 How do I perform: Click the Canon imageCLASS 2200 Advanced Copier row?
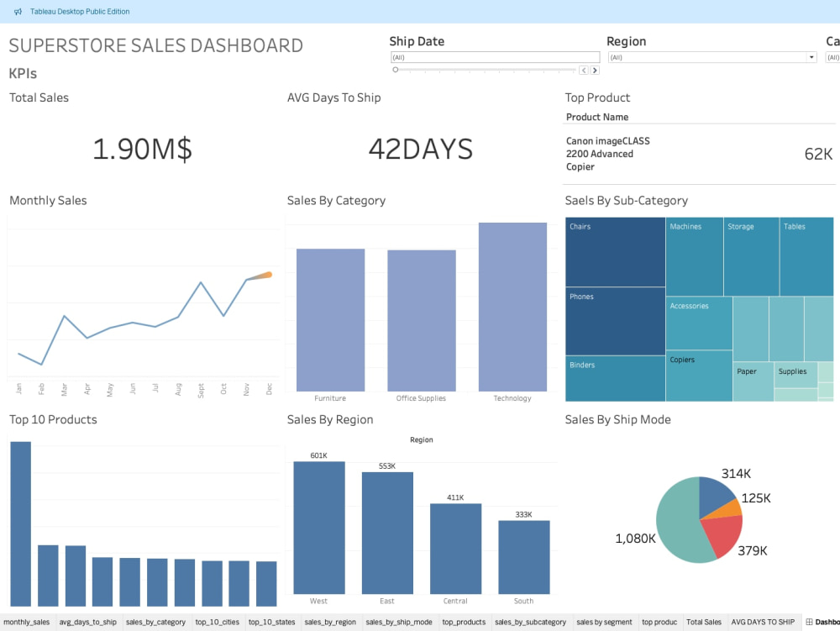pyautogui.click(x=699, y=154)
